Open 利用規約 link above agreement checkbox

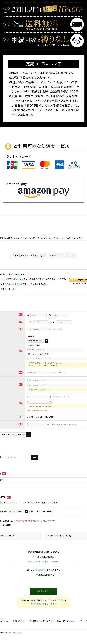click(39, 570)
